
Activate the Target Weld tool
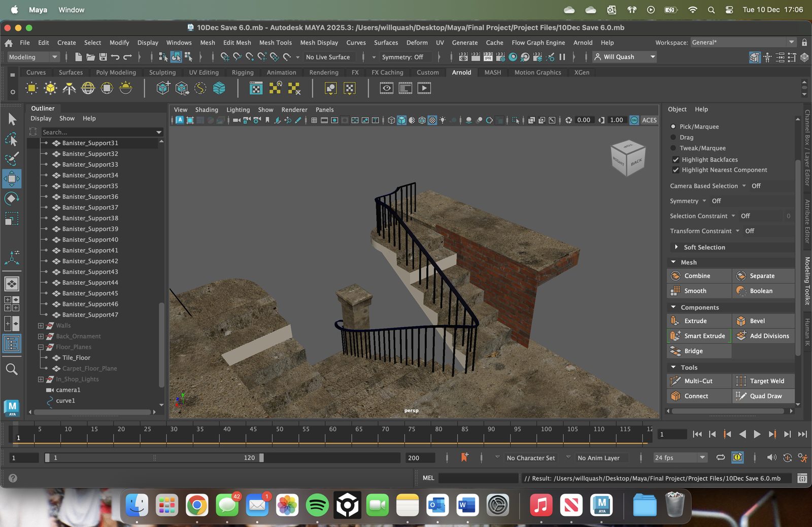pyautogui.click(x=764, y=381)
